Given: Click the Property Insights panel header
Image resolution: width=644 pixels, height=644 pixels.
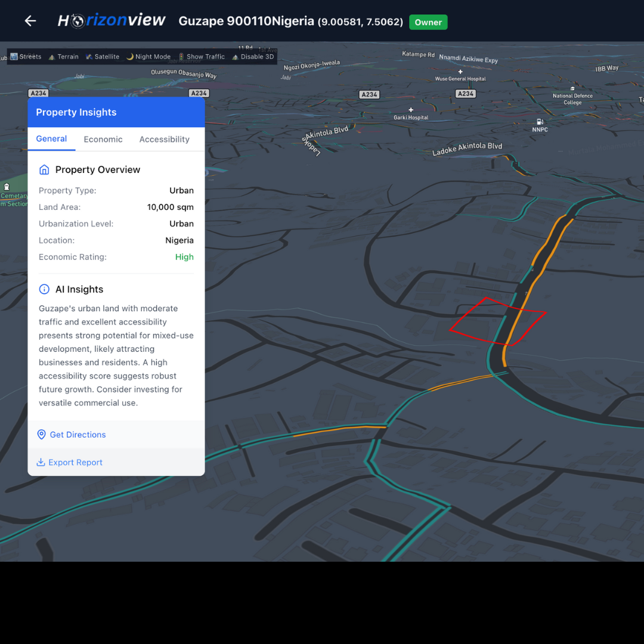Looking at the screenshot, I should (116, 112).
